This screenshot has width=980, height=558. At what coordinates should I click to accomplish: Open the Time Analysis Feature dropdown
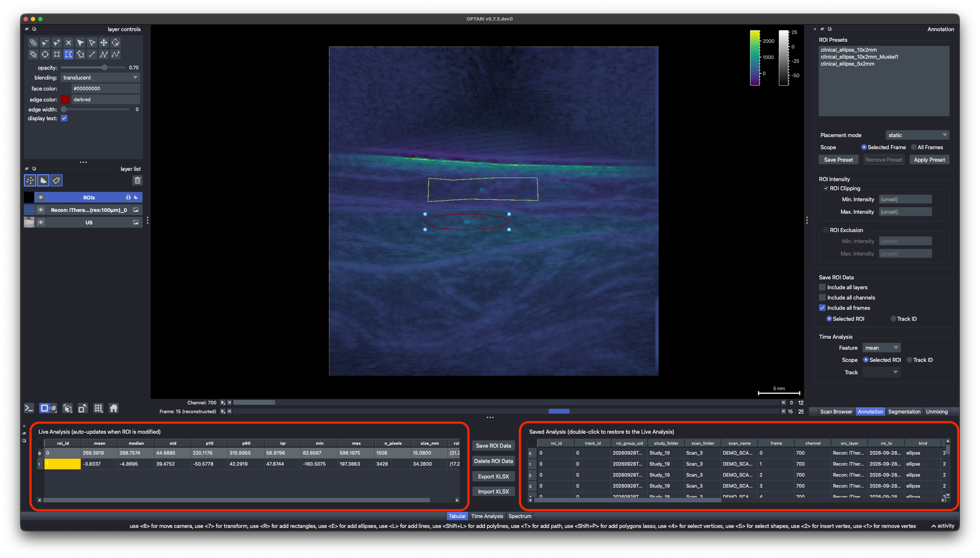881,348
